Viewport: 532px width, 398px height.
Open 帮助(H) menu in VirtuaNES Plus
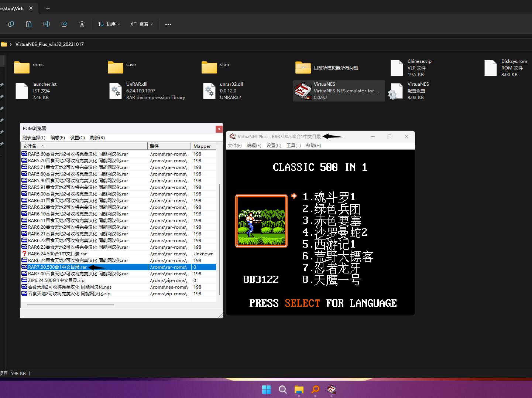313,146
